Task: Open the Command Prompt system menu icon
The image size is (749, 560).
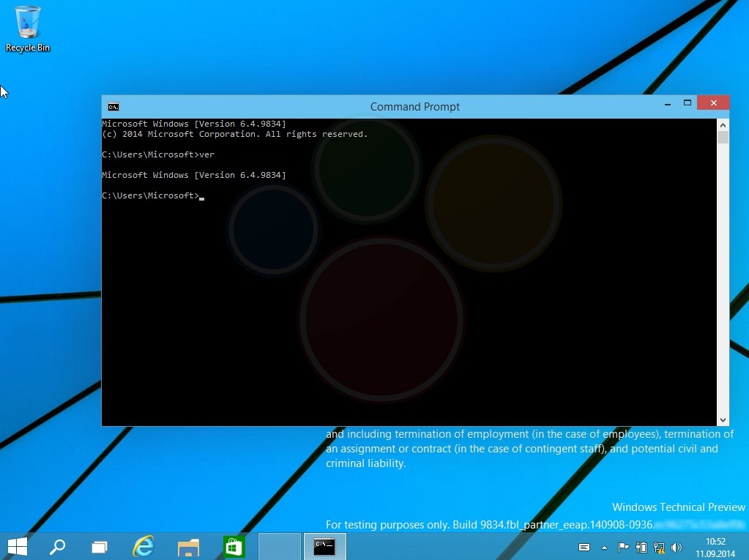Action: [x=114, y=106]
